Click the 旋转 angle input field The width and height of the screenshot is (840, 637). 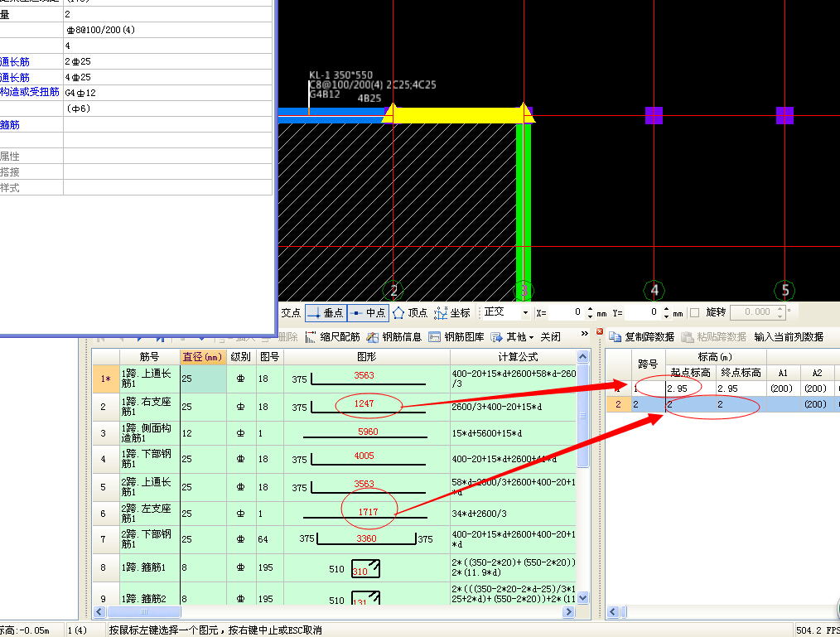click(x=753, y=312)
